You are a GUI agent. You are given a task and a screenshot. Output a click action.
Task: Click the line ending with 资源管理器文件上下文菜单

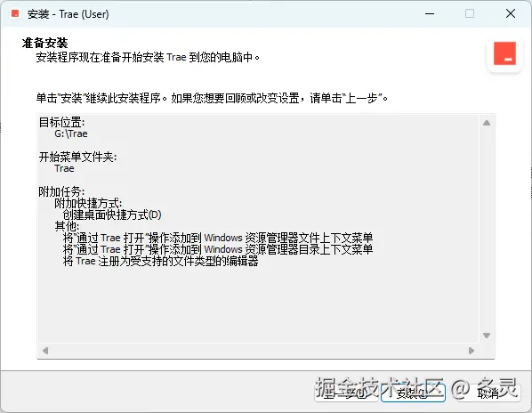click(x=218, y=238)
